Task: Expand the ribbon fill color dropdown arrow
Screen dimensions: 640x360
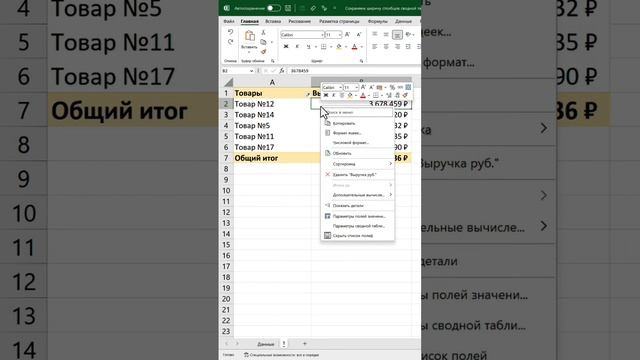Action: [x=346, y=47]
